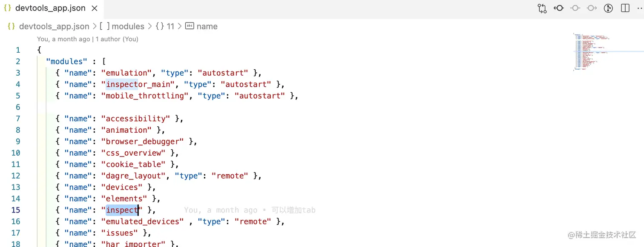Open the "1 author (You)" codelens
Image resolution: width=644 pixels, height=247 pixels.
(117, 39)
